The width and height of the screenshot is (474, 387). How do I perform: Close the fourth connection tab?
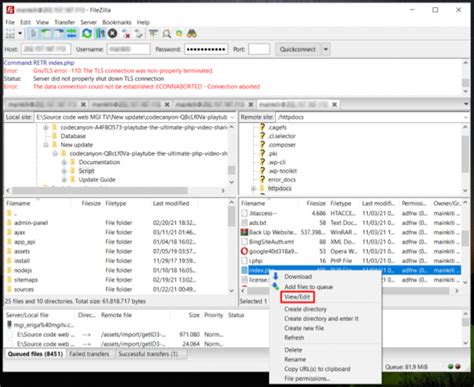coord(334,105)
